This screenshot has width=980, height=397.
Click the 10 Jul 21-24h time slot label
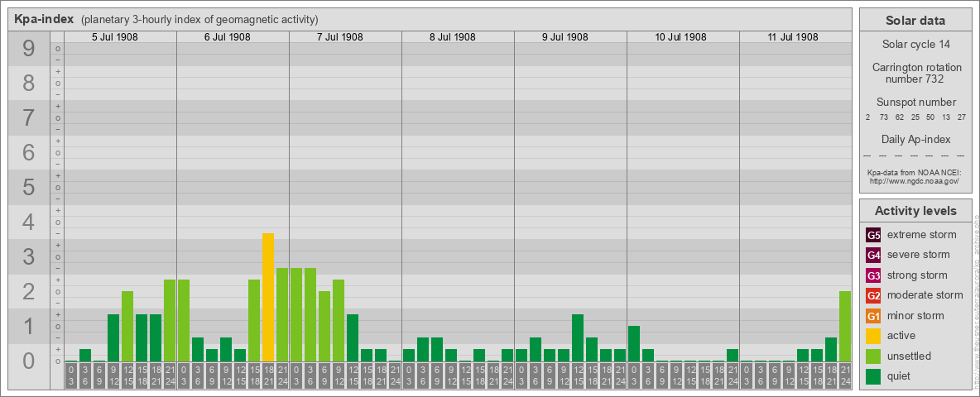point(732,375)
